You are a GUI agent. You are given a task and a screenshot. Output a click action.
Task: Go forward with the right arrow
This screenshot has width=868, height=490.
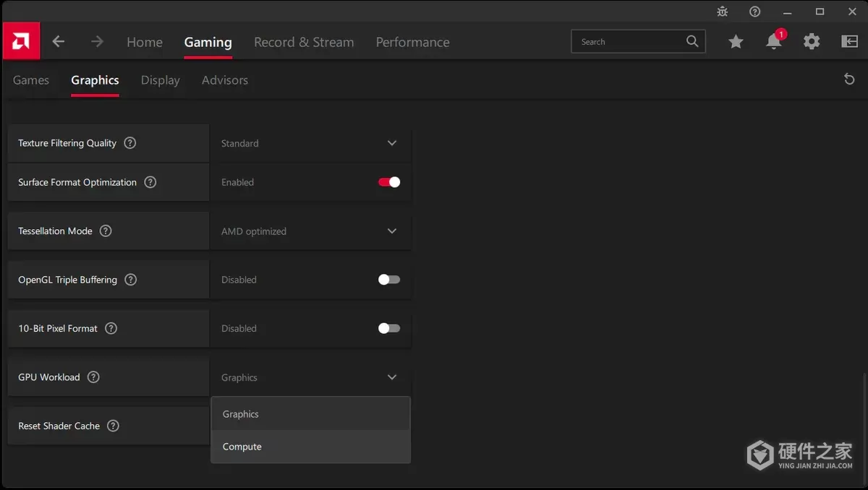(x=97, y=42)
